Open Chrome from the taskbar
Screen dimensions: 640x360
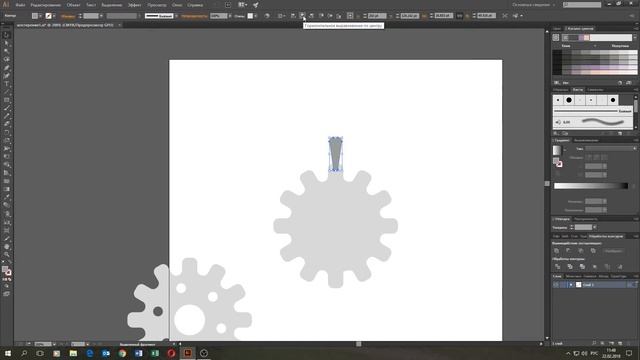[122, 353]
